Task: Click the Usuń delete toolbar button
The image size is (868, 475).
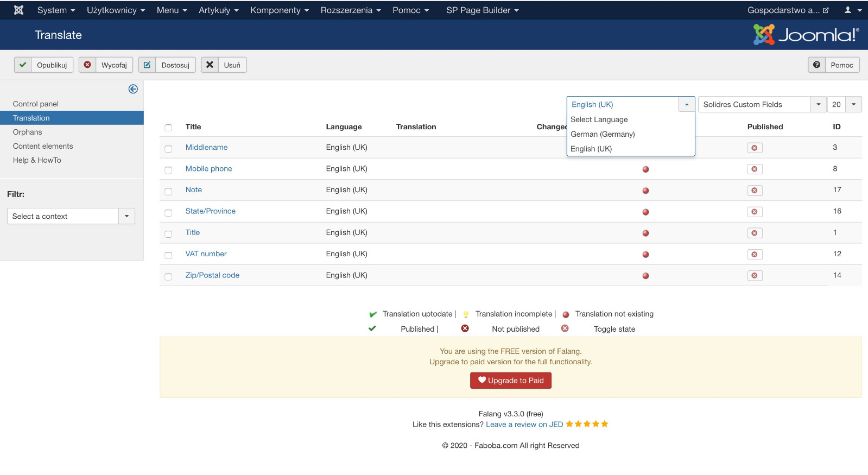Action: 224,65
